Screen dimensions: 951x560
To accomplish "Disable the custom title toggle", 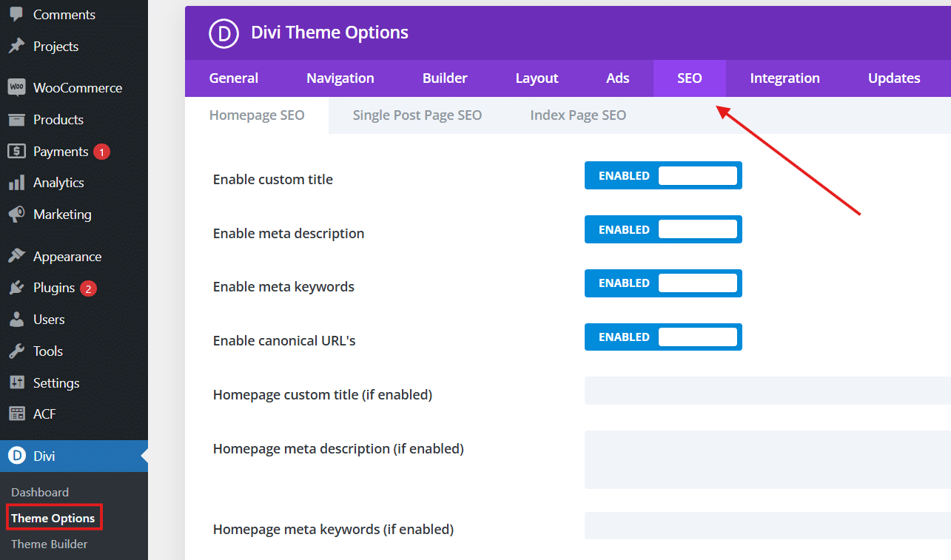I will 663,175.
